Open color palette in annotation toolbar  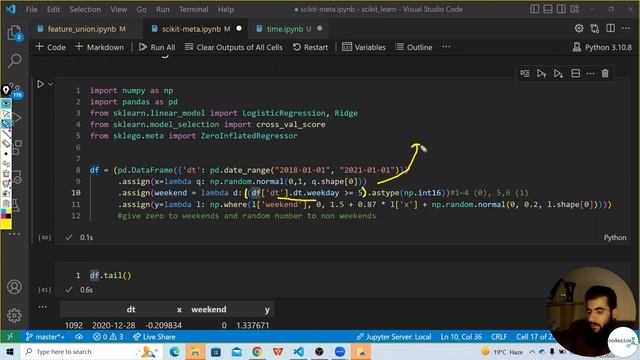point(6,213)
